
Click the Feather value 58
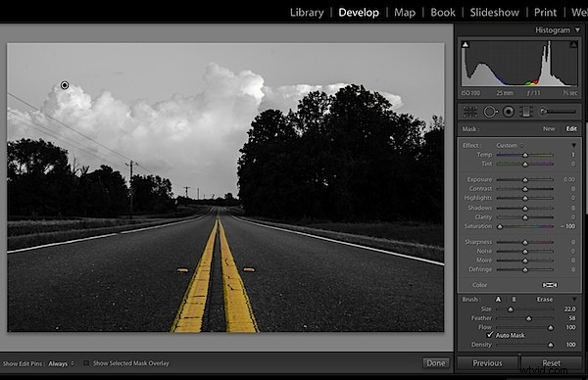[572, 318]
